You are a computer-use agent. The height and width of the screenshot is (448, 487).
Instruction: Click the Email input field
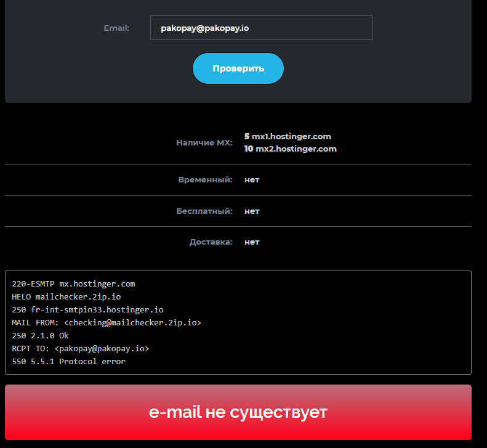[x=262, y=28]
